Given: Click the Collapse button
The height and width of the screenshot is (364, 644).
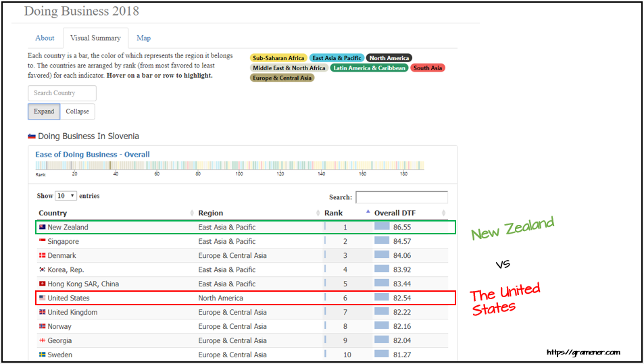Looking at the screenshot, I should (x=77, y=111).
